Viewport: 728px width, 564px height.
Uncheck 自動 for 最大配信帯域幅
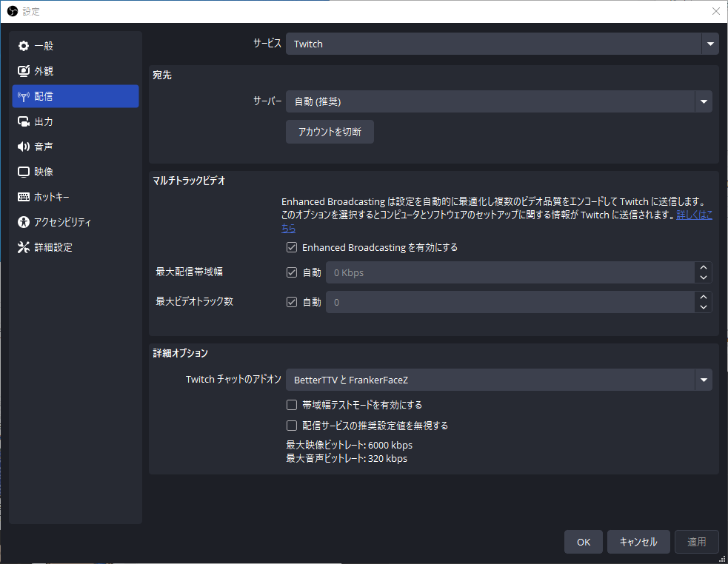pyautogui.click(x=292, y=272)
